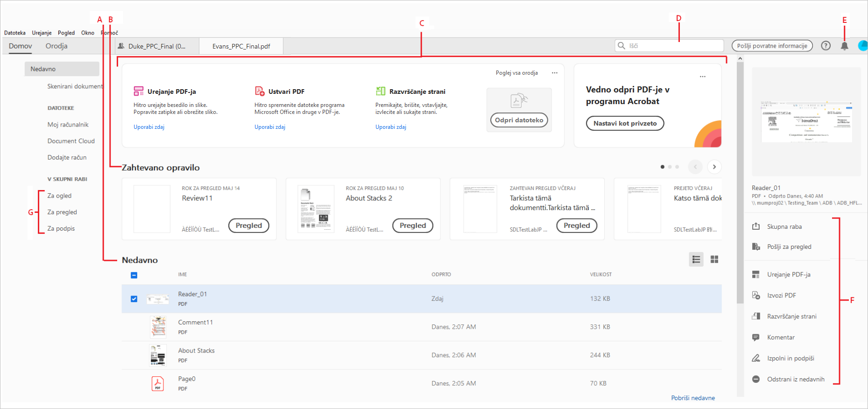Image resolution: width=868 pixels, height=409 pixels.
Task: Show next Zahtevano opravilo cards with right arrow
Action: coord(714,167)
